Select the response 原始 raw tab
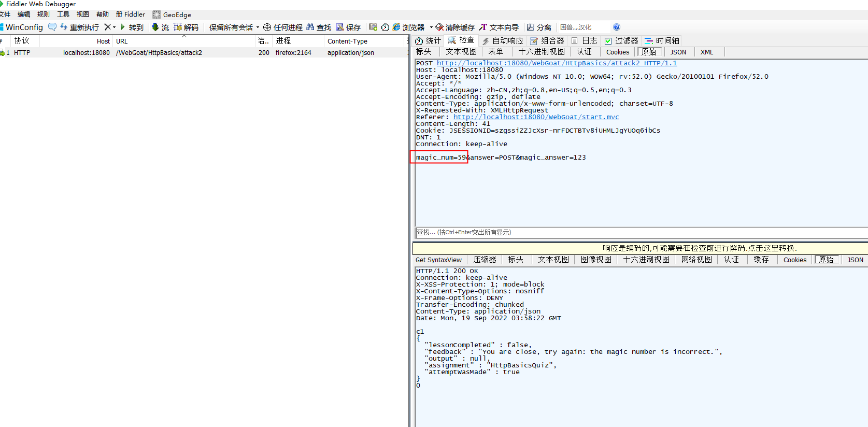The height and width of the screenshot is (427, 868). [x=826, y=260]
